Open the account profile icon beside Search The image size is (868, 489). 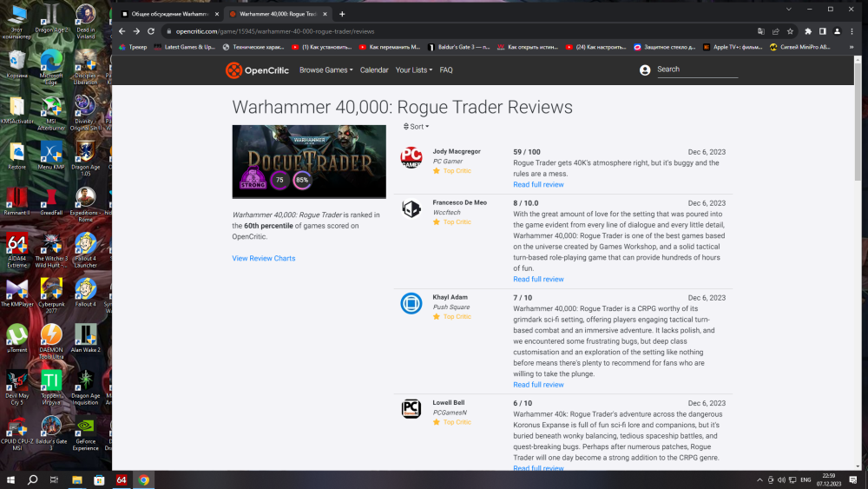coord(645,70)
